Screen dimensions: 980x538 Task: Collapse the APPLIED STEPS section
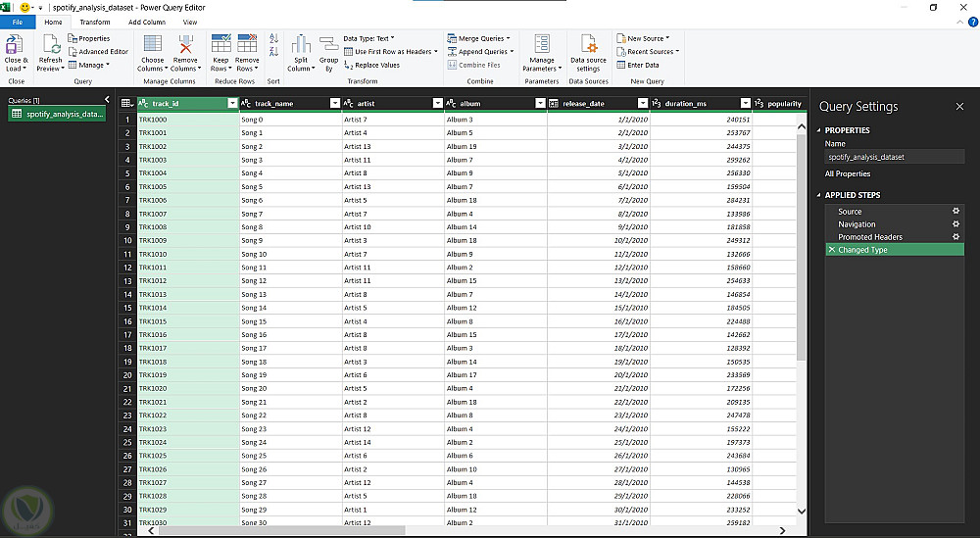[x=818, y=195]
